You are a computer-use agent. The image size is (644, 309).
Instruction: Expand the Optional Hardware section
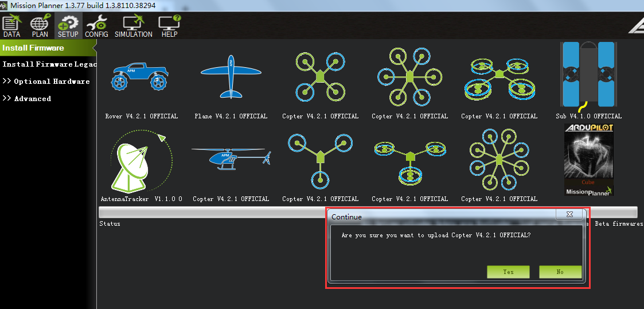pos(46,82)
